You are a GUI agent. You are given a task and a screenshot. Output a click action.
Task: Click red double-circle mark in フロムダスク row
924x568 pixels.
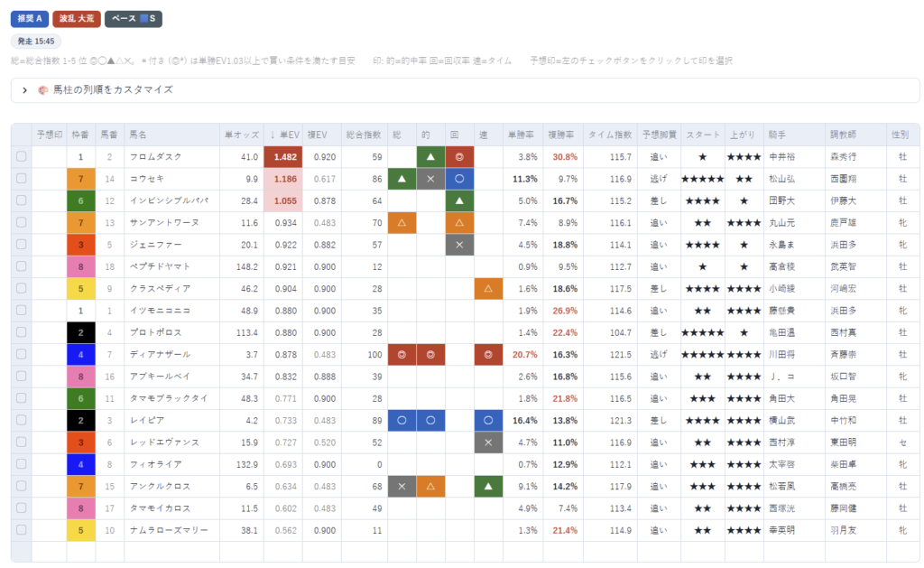click(x=459, y=157)
